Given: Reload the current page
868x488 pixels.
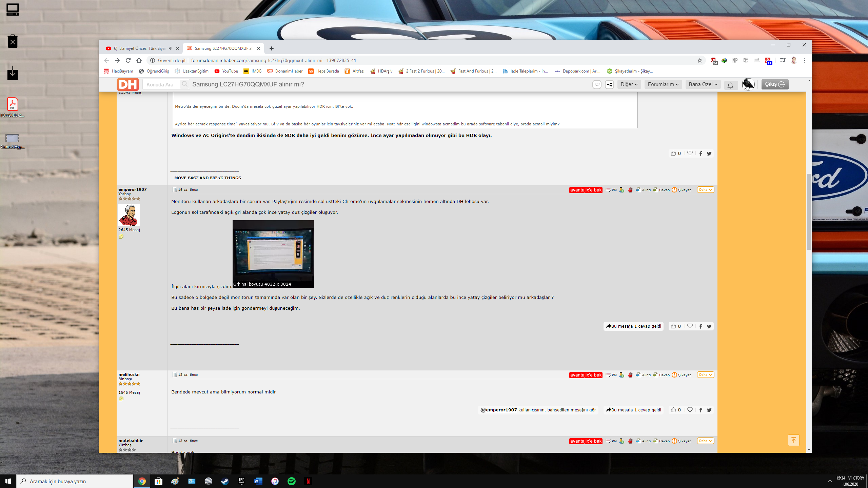Looking at the screenshot, I should tap(128, 60).
